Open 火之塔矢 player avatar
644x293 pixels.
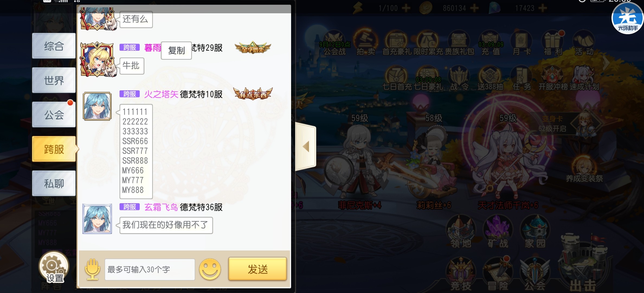97,106
